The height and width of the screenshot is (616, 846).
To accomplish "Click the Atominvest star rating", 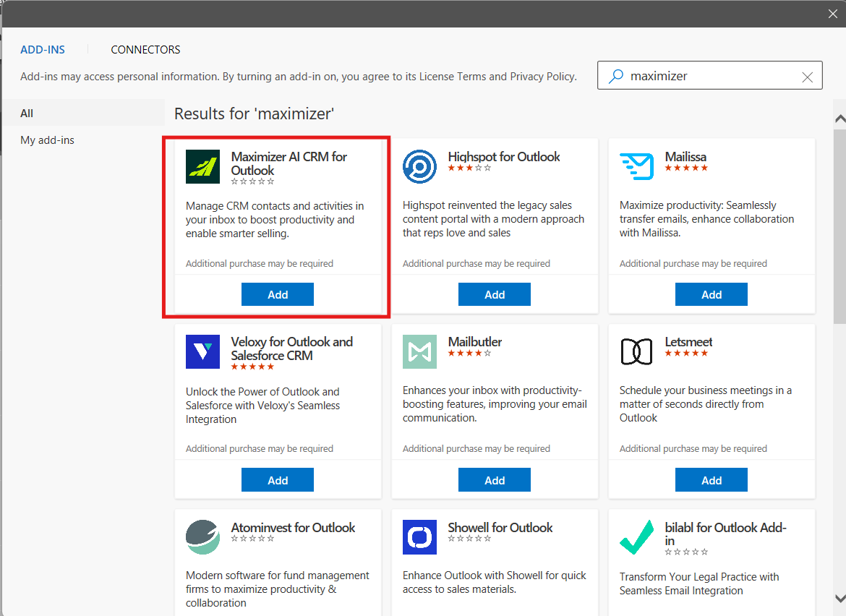I will (252, 539).
